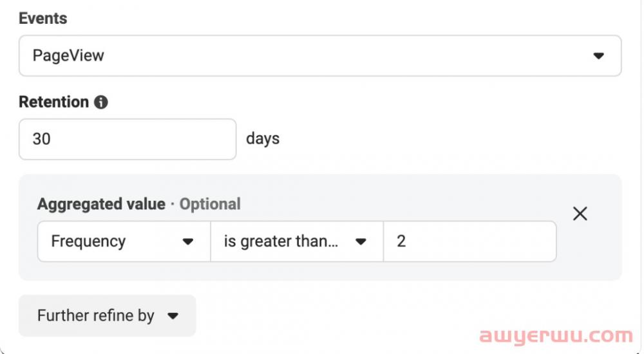Click the Events heading label

click(43, 19)
